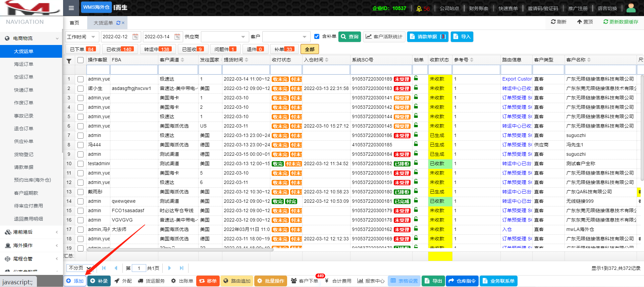Image resolution: width=644 pixels, height=287 pixels.
Task: Check row 13 checkbox for 戴雨彤
Action: click(80, 192)
